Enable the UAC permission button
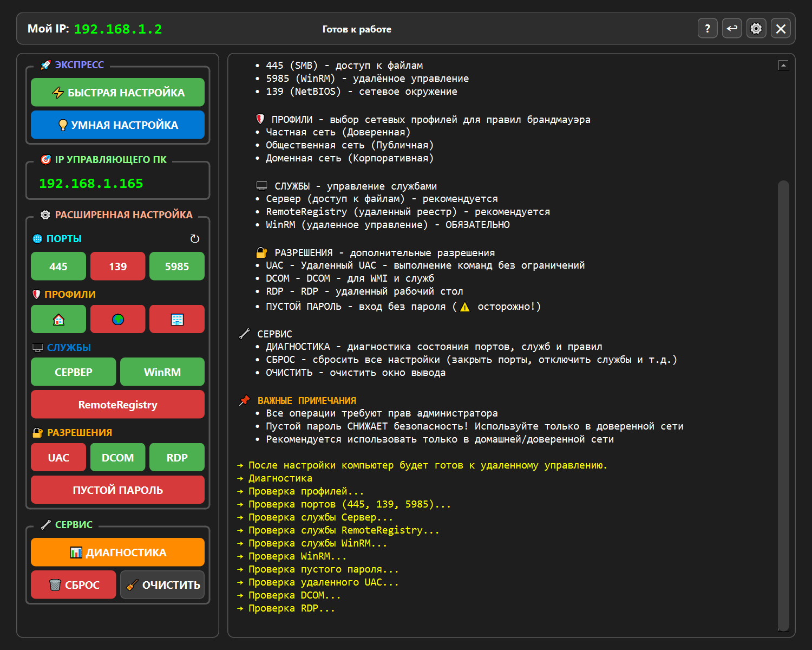Screen dimensions: 812x650 [x=58, y=458]
